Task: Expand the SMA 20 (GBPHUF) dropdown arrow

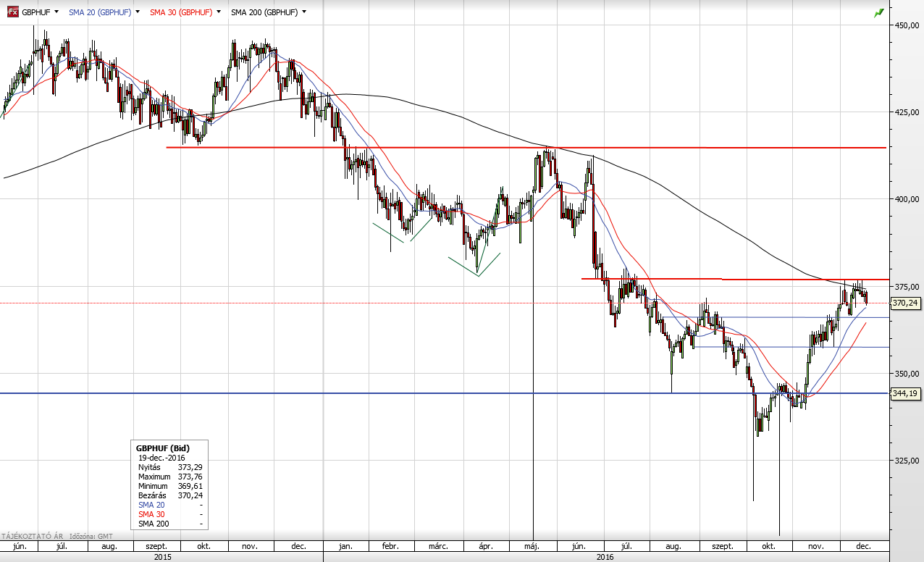Action: [x=138, y=12]
